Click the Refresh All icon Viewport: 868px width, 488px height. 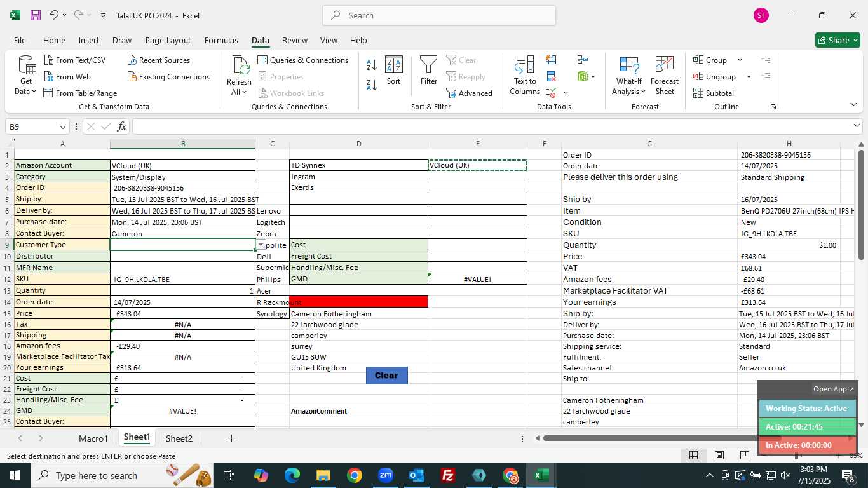pos(240,65)
